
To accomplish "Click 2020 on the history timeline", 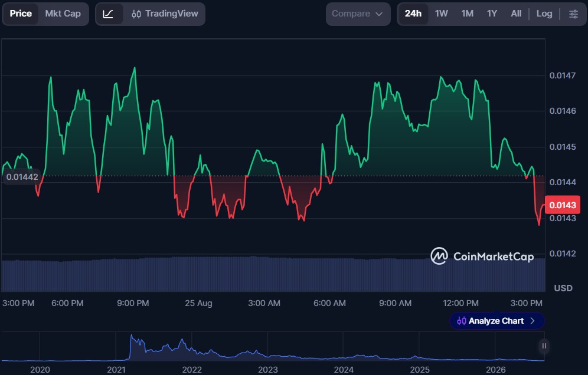I will pos(40,370).
